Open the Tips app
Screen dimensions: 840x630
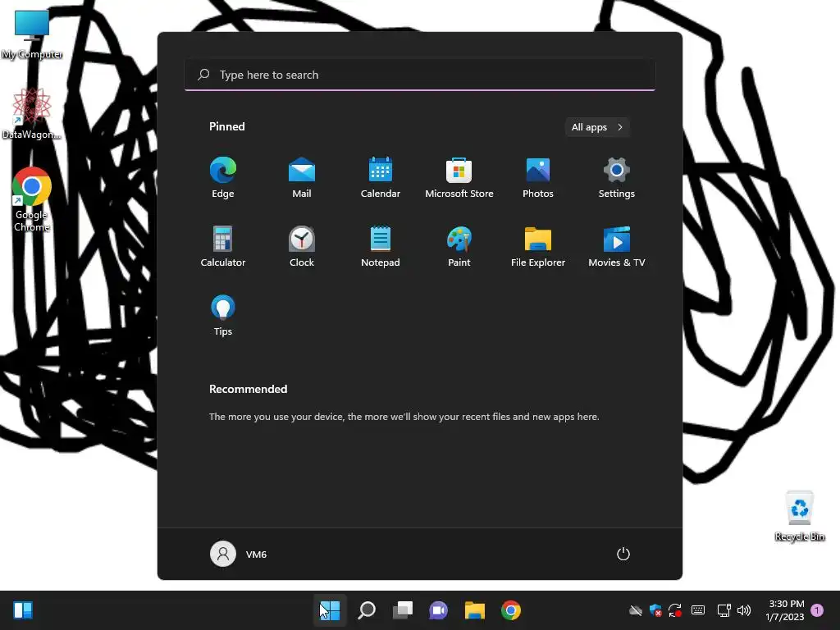tap(223, 316)
